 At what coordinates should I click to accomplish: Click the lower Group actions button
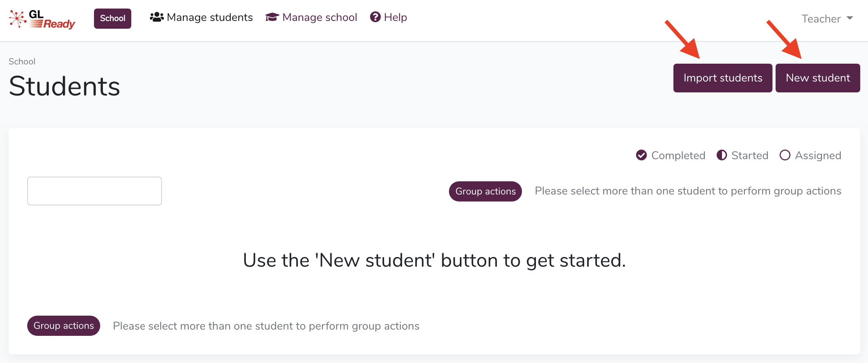tap(64, 326)
